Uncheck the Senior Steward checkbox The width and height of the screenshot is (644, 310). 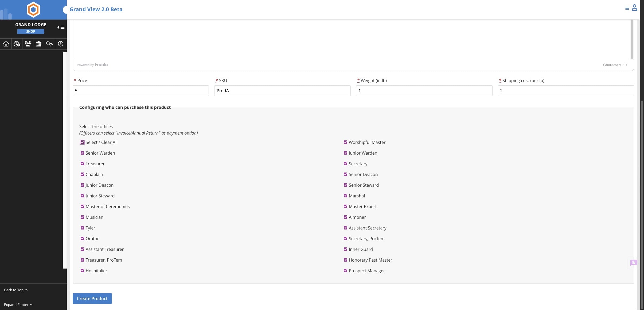[x=345, y=185]
